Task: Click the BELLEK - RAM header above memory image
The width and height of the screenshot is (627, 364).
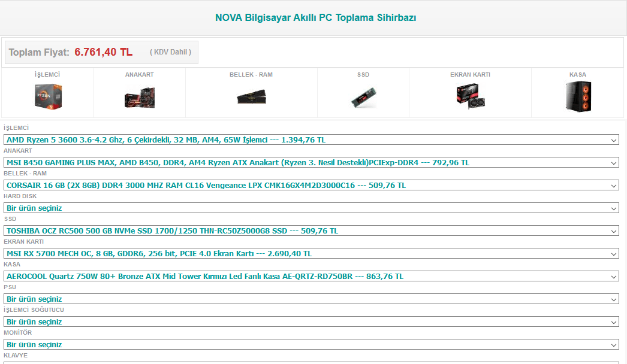Action: click(251, 75)
